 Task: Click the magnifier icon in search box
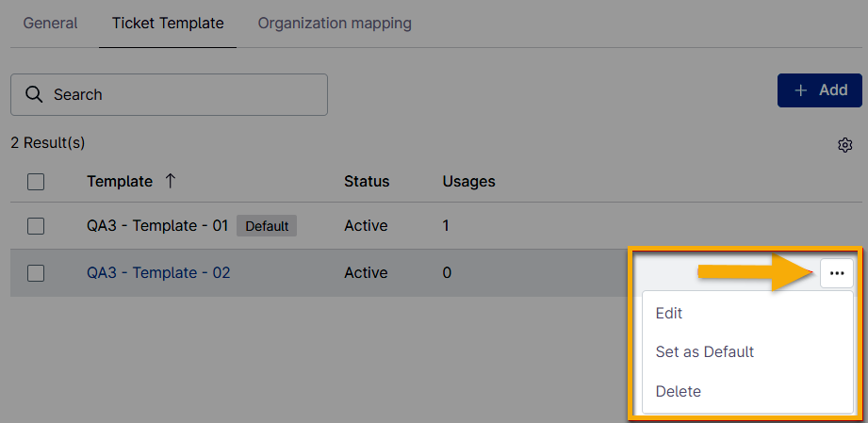34,94
